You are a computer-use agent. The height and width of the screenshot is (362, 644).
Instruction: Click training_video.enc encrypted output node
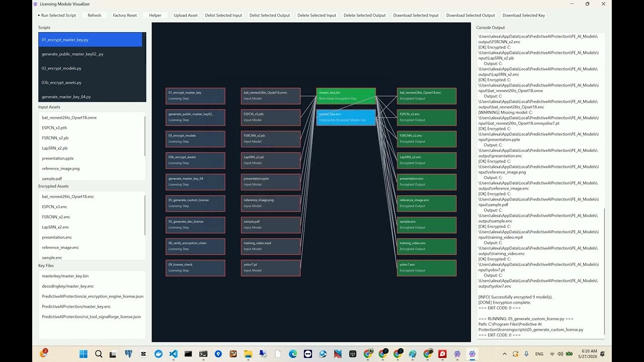click(x=427, y=246)
